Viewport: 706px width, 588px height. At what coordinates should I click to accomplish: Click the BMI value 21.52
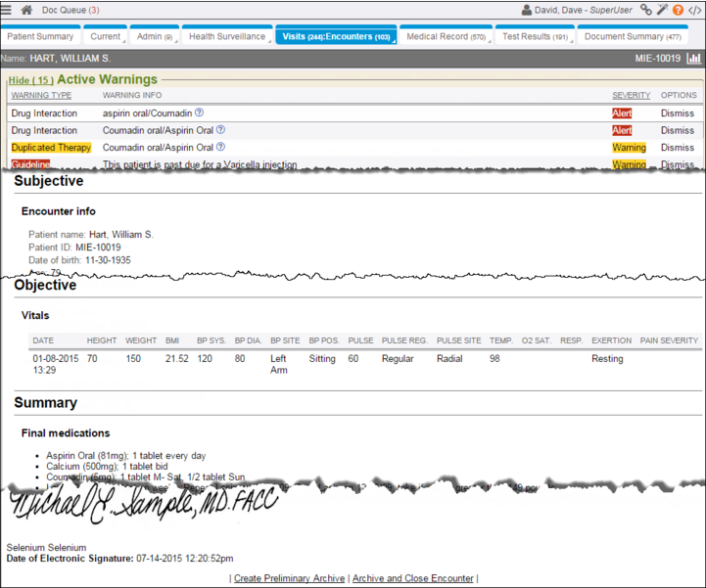tap(176, 358)
